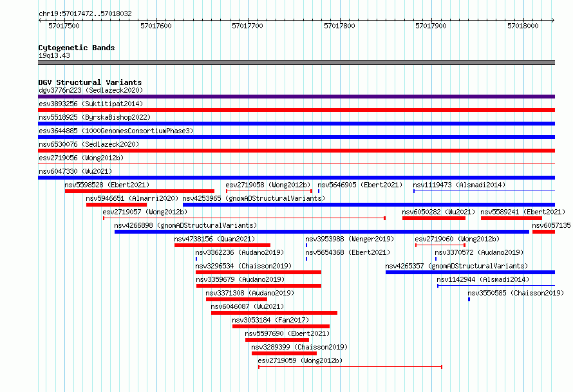This screenshot has width=573, height=392.
Task: Select the esv3893256 (Suktitipat2014) red bar
Action: pos(296,110)
